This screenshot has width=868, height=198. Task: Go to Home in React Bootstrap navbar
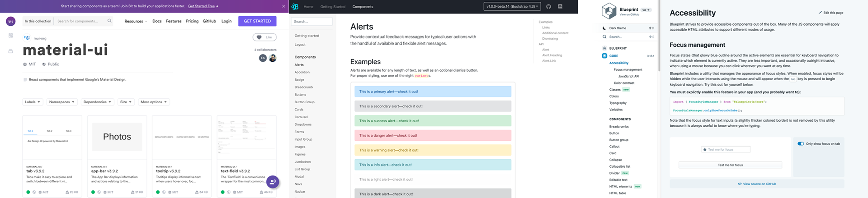click(308, 7)
